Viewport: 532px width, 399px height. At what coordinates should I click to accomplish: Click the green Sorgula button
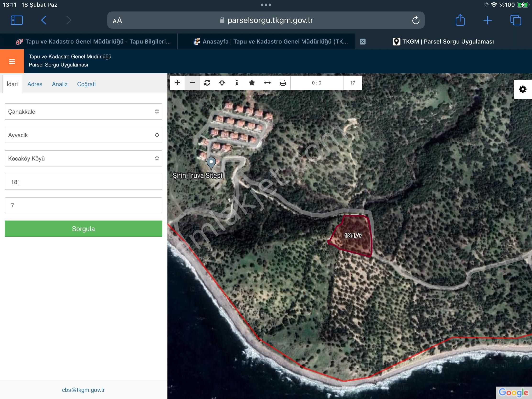click(83, 229)
